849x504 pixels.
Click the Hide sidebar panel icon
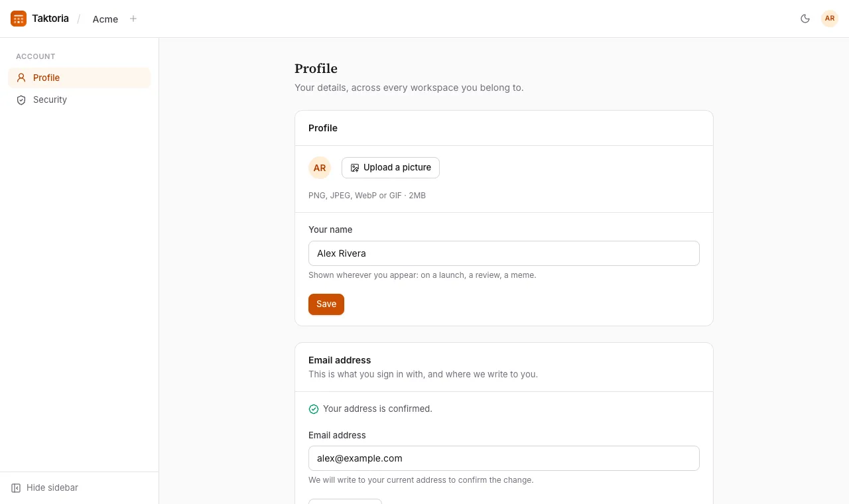pos(16,488)
